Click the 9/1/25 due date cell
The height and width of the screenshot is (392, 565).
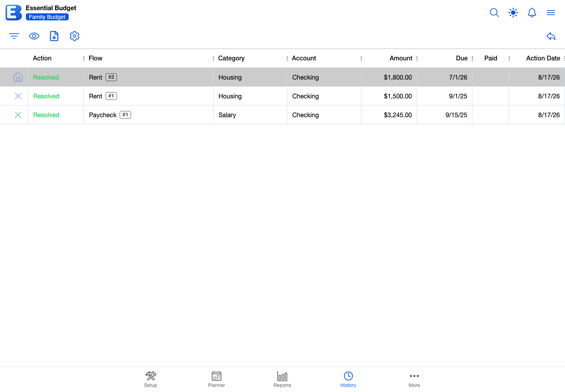pos(445,96)
